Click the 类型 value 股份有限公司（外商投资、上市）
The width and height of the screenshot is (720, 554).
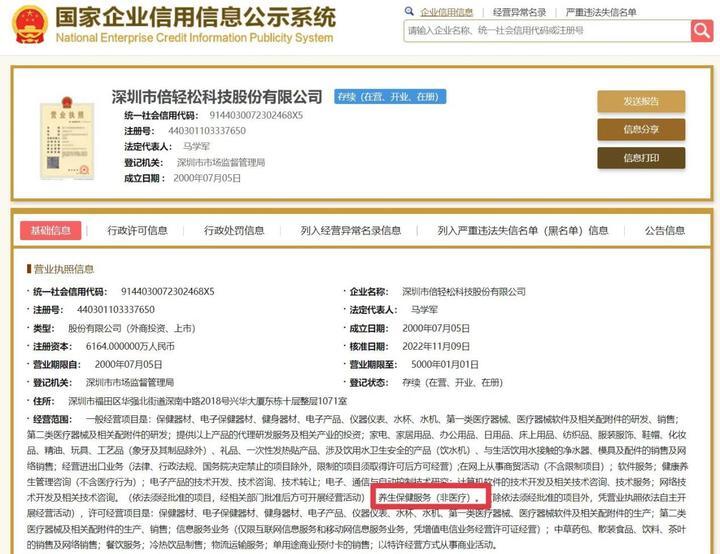pyautogui.click(x=132, y=328)
